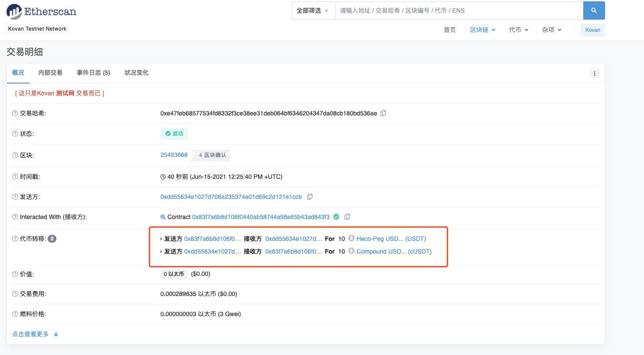644x355 pixels.
Task: Open cUSDT transfer receiver 0x83f7a6b8d106f0... link
Action: point(294,251)
